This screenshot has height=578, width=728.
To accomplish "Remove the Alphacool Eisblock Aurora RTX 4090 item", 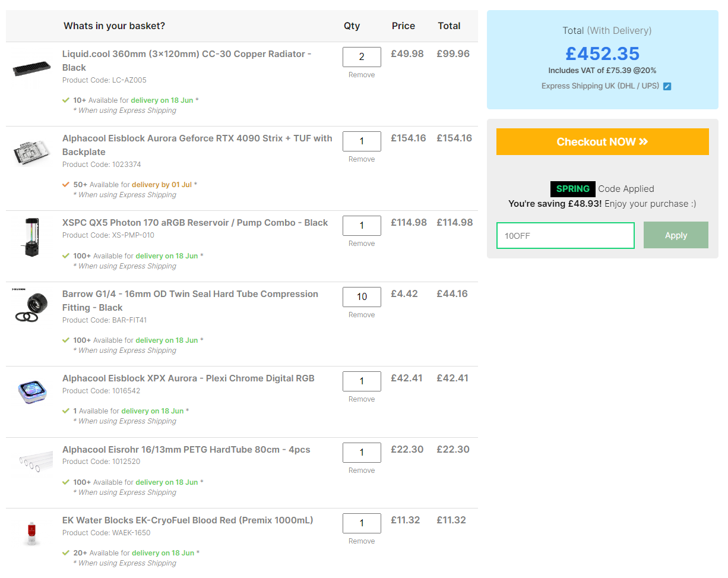I will point(362,159).
